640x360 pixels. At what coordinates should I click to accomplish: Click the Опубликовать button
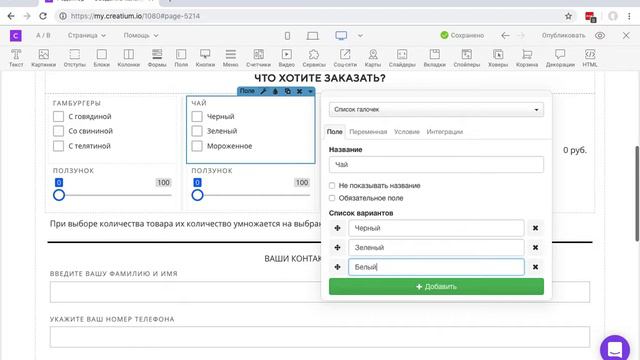[563, 36]
